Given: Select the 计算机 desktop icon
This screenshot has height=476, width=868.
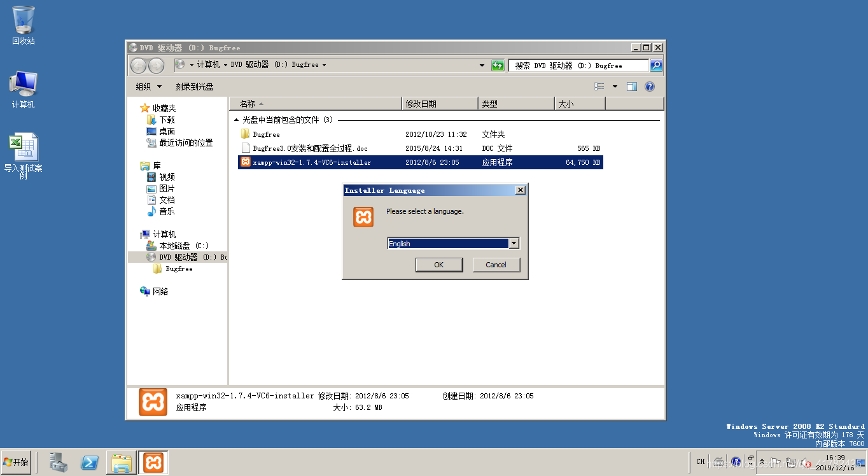Looking at the screenshot, I should (x=24, y=89).
